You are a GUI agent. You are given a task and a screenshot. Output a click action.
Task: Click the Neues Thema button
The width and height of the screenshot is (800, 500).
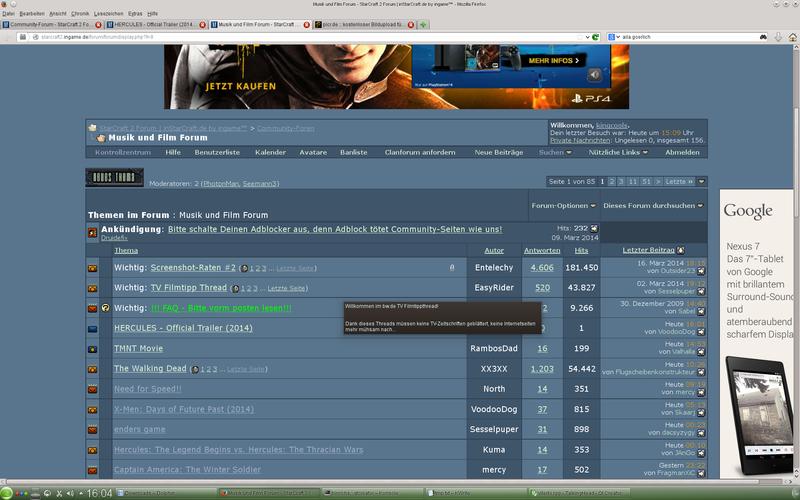click(x=114, y=177)
